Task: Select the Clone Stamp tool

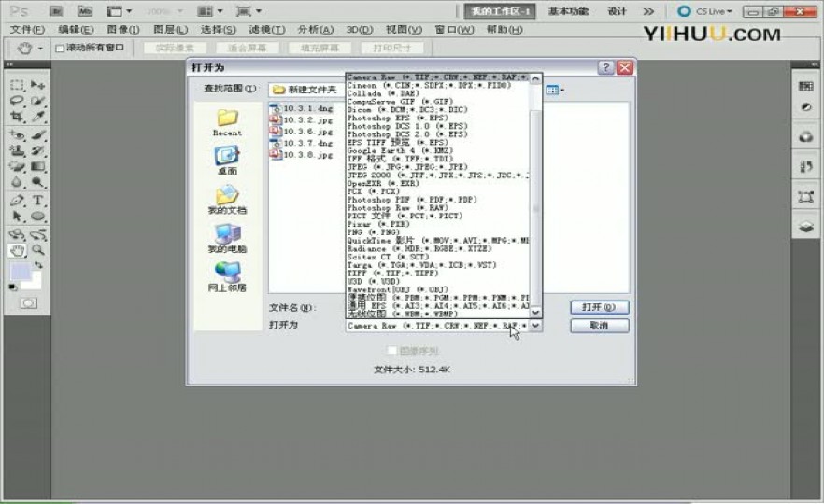Action: coord(17,150)
